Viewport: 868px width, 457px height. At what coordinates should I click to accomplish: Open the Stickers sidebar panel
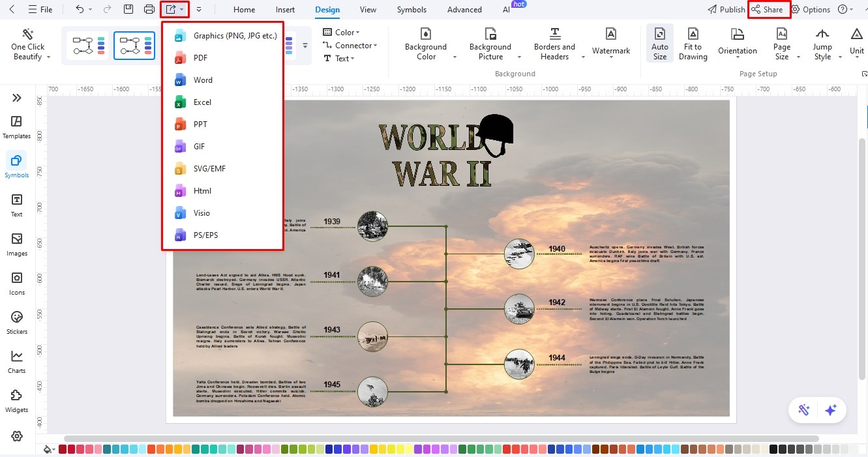[x=17, y=322]
